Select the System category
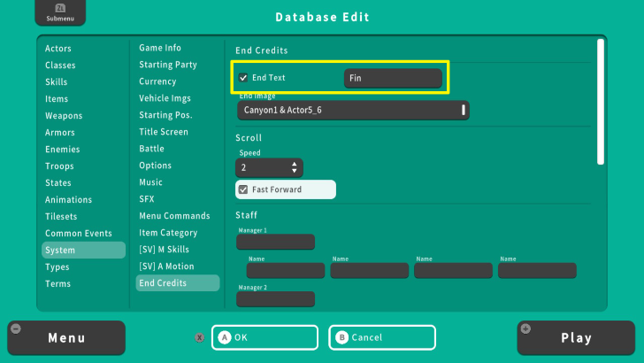Image resolution: width=644 pixels, height=363 pixels. tap(83, 250)
